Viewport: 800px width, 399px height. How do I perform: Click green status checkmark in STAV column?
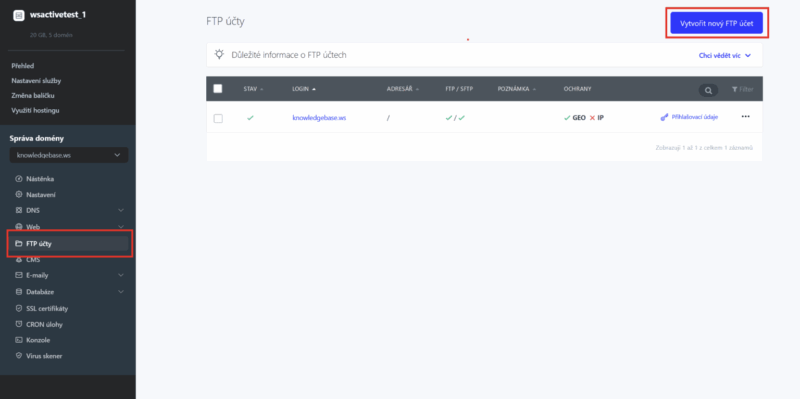(x=250, y=117)
